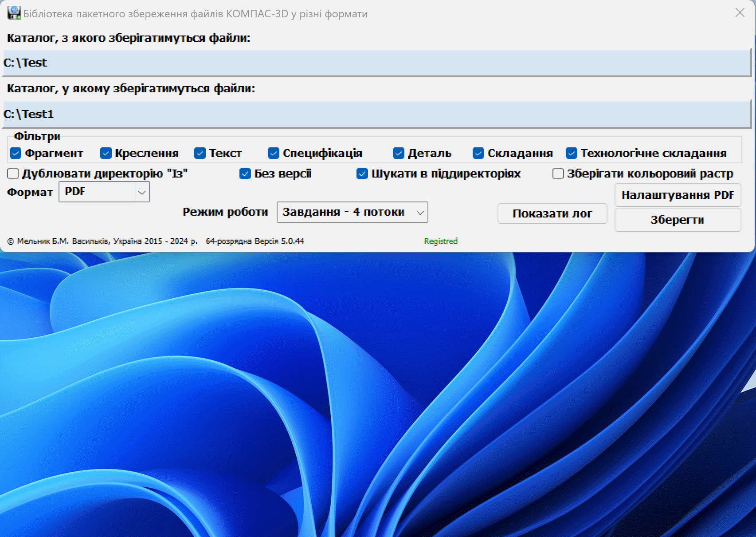Screen dimensions: 756x537
Task: Click the Зберегти button
Action: point(678,220)
